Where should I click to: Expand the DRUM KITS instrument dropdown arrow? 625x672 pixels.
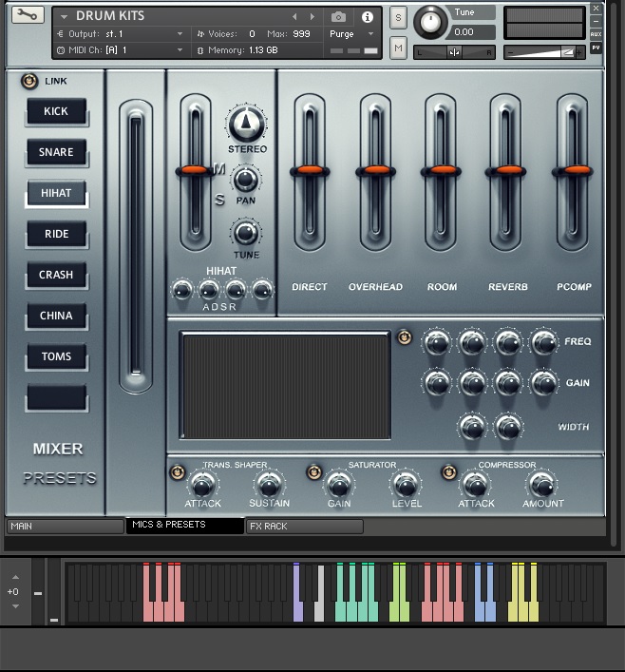(x=65, y=17)
